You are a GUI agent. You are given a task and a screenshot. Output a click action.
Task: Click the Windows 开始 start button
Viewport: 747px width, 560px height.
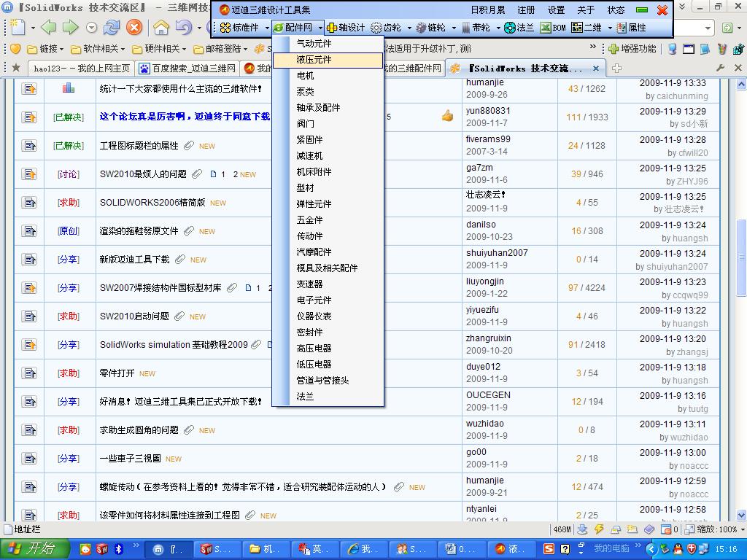coord(34,549)
